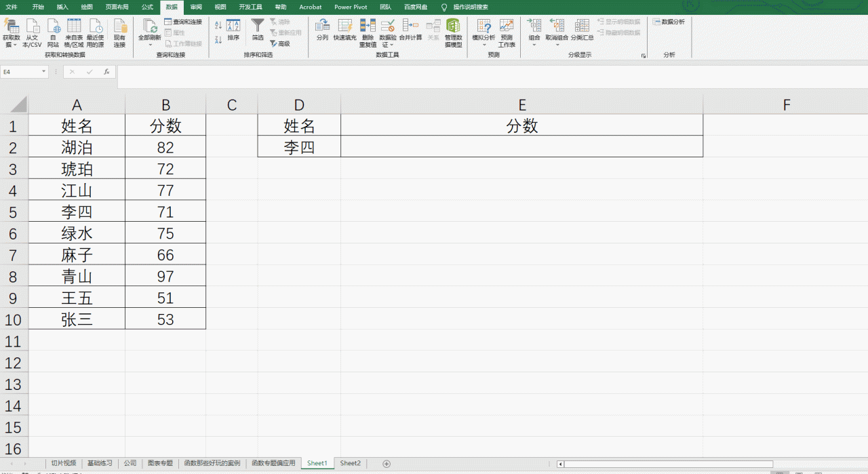Select empty cell E2 under 分数
This screenshot has height=474, width=868.
521,146
